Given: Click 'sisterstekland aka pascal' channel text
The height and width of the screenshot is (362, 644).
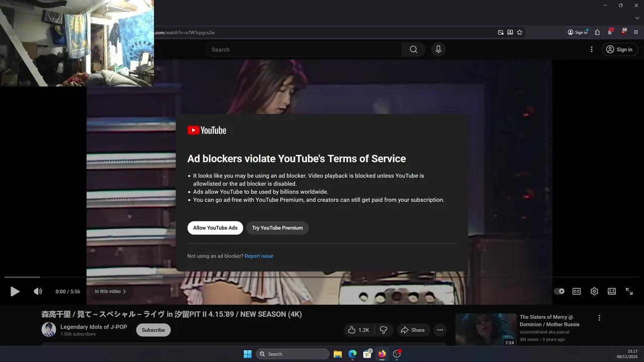Looking at the screenshot, I should 544,332.
